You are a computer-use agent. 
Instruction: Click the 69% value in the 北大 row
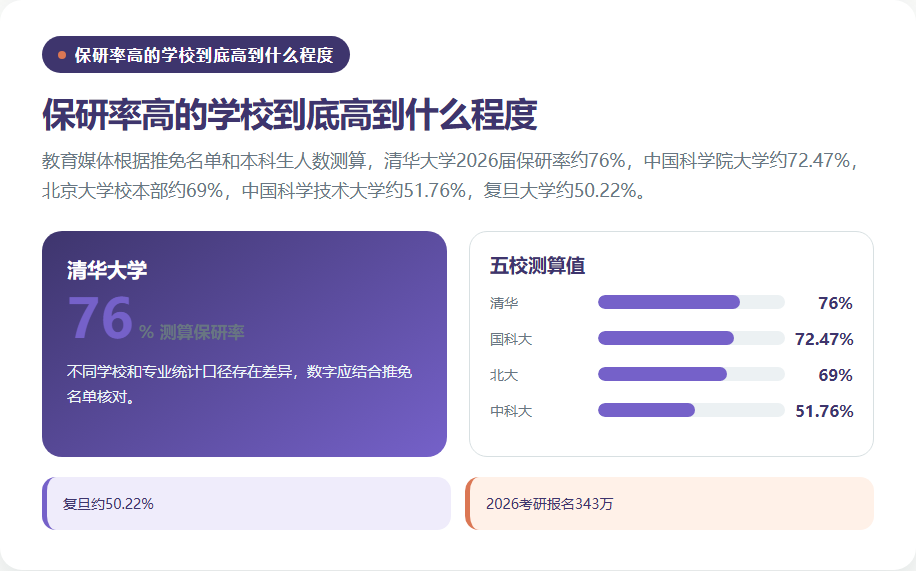pos(835,375)
